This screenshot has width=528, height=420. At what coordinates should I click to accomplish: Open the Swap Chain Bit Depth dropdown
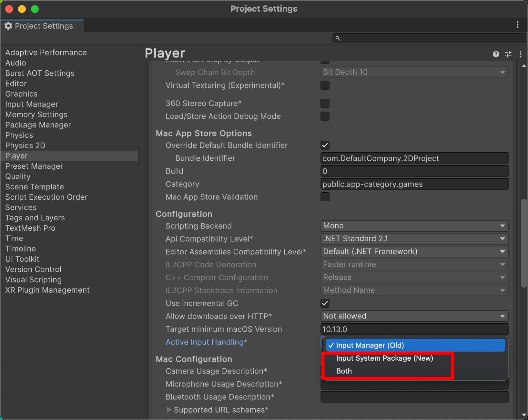tap(414, 72)
